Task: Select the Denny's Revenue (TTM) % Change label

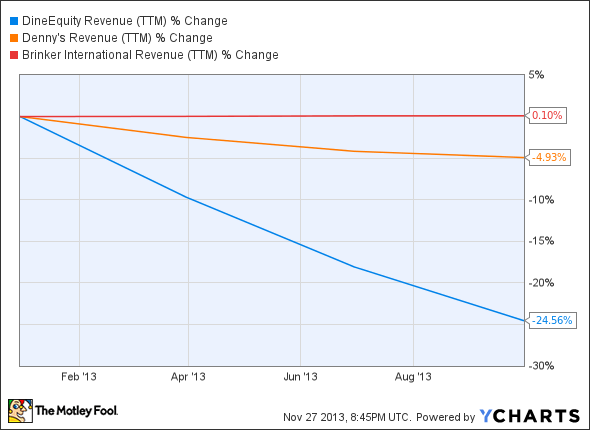Action: 117,38
